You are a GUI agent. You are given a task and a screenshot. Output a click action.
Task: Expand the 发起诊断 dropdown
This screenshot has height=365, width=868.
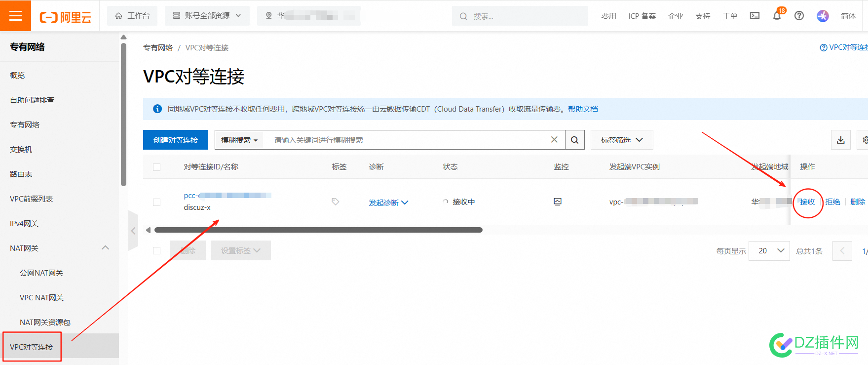pyautogui.click(x=388, y=203)
